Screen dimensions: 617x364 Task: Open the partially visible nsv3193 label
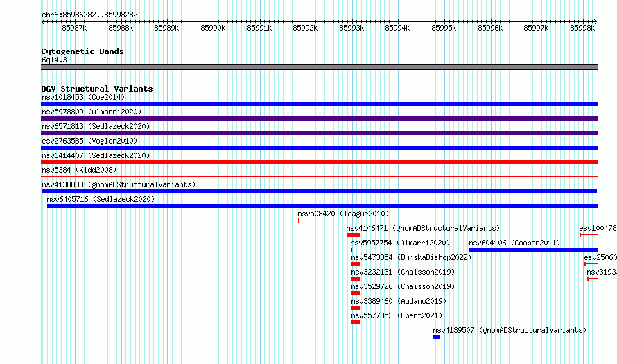[602, 272]
